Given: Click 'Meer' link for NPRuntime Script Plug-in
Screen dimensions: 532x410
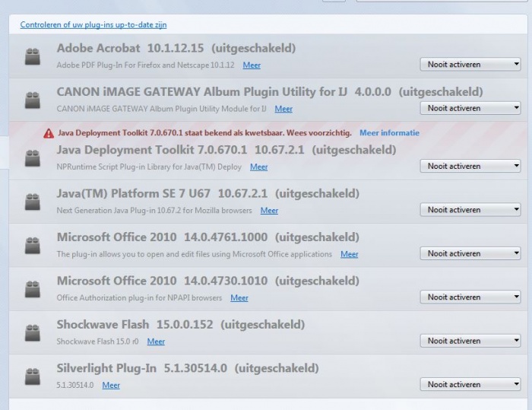Looking at the screenshot, I should pyautogui.click(x=259, y=167).
